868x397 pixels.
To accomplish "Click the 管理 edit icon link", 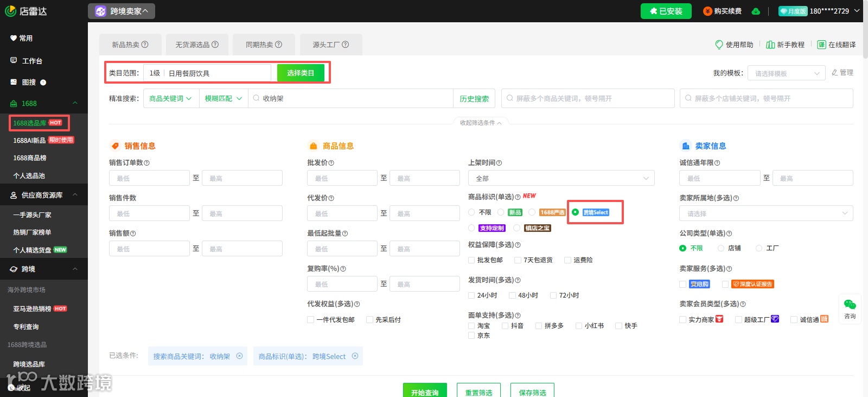I will (843, 72).
